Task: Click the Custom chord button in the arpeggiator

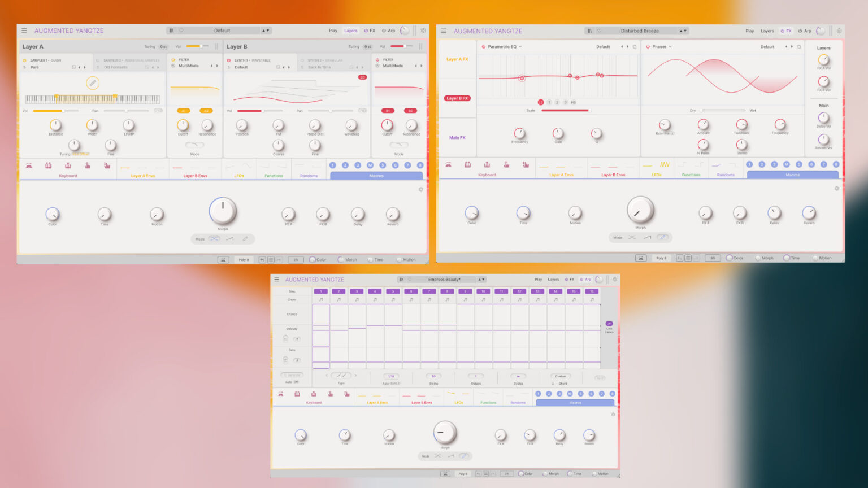Action: click(x=560, y=376)
